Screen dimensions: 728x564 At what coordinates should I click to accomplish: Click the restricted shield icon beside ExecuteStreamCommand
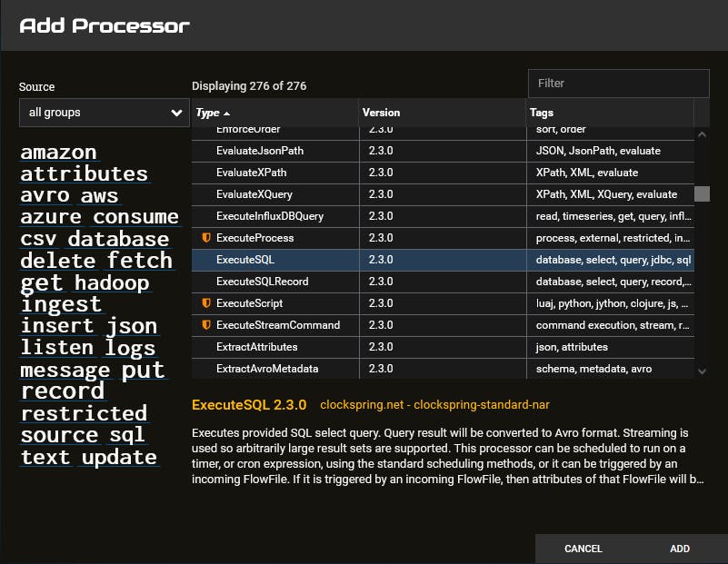coord(206,325)
